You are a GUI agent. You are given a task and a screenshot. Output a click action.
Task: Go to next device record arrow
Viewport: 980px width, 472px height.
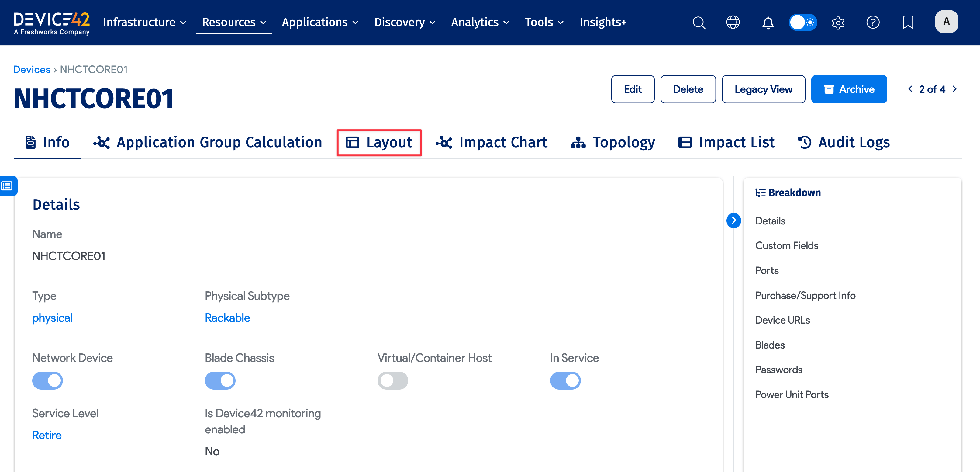point(954,89)
